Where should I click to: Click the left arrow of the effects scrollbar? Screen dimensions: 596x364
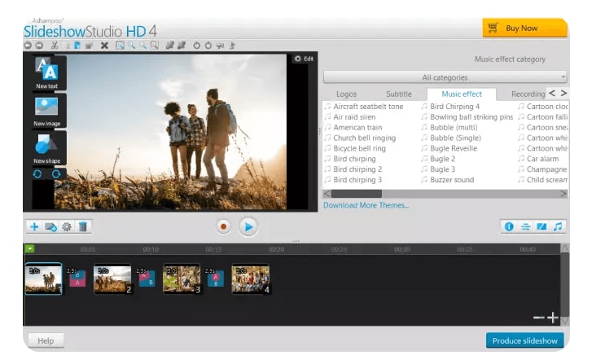click(326, 194)
